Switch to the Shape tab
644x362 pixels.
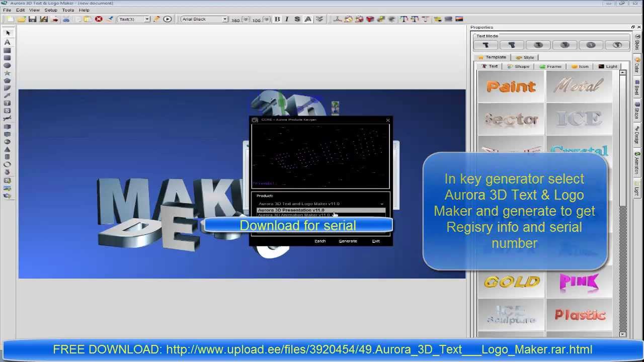(x=519, y=66)
